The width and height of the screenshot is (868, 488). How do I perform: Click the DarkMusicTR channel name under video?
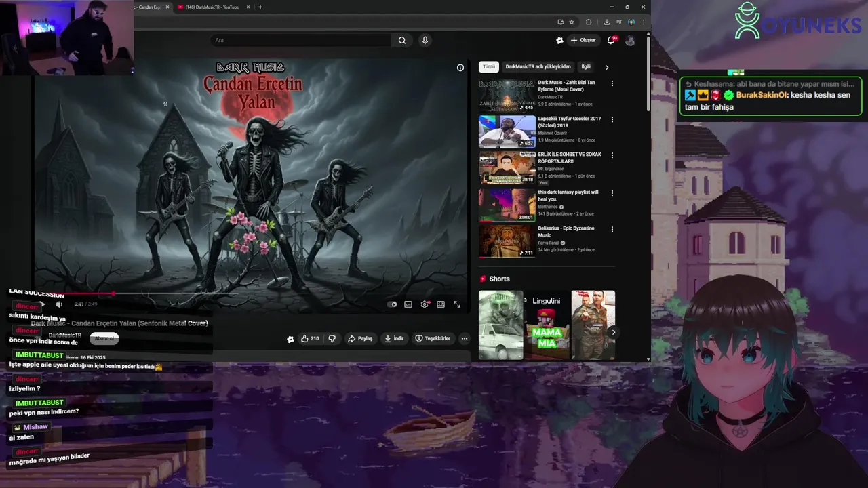pyautogui.click(x=64, y=335)
